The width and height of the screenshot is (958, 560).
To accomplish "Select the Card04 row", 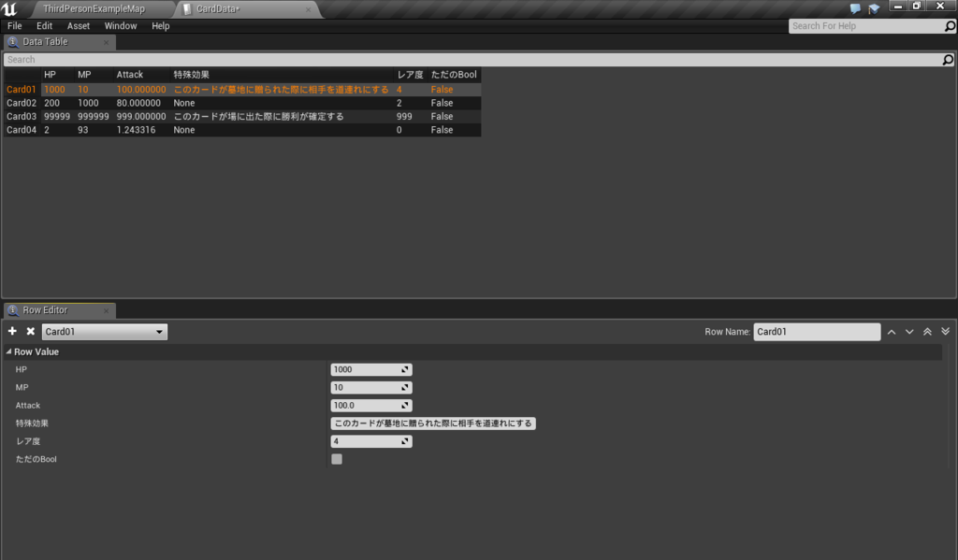I will [x=242, y=130].
